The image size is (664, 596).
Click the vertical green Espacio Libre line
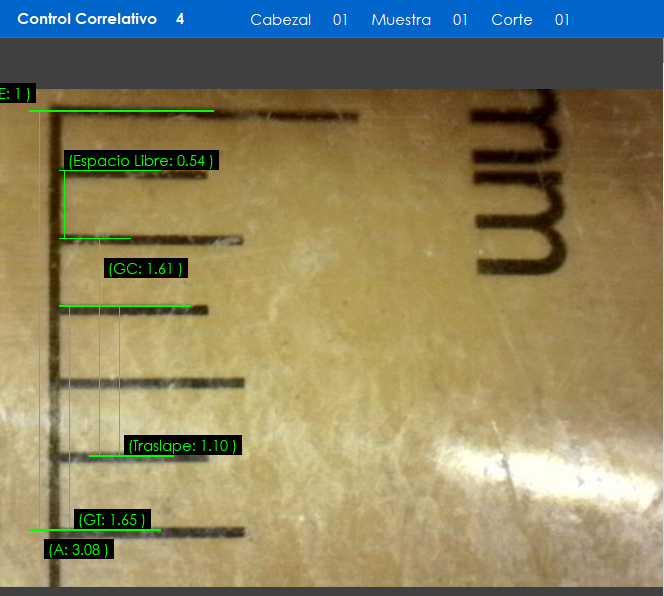pos(64,205)
